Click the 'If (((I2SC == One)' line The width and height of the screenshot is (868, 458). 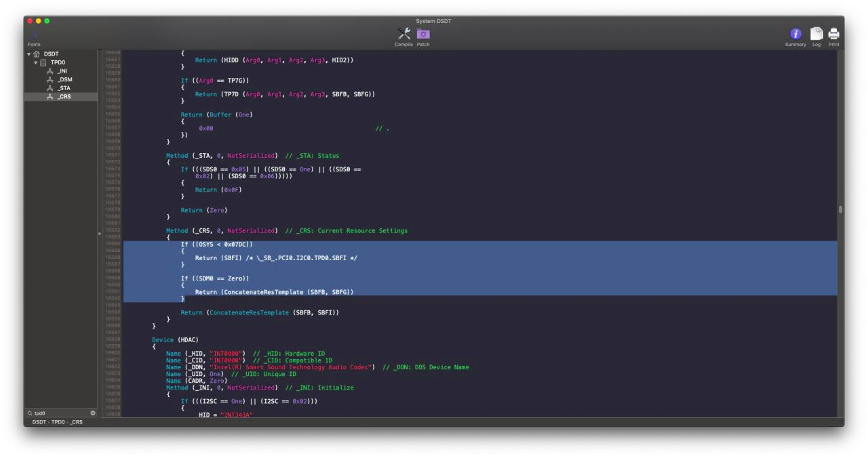(249, 401)
